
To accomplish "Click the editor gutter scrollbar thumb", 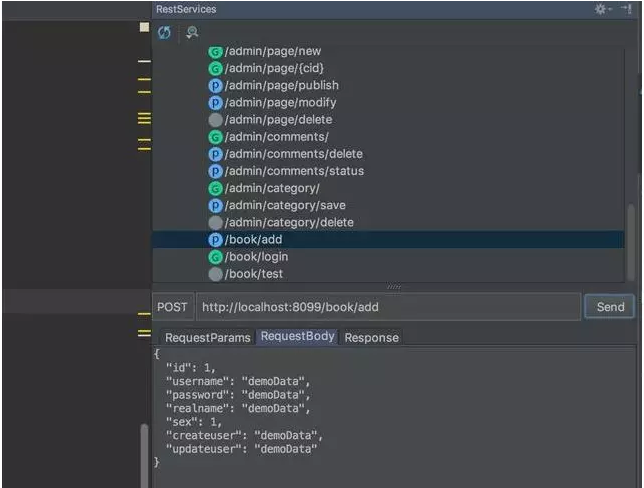I will [144, 456].
